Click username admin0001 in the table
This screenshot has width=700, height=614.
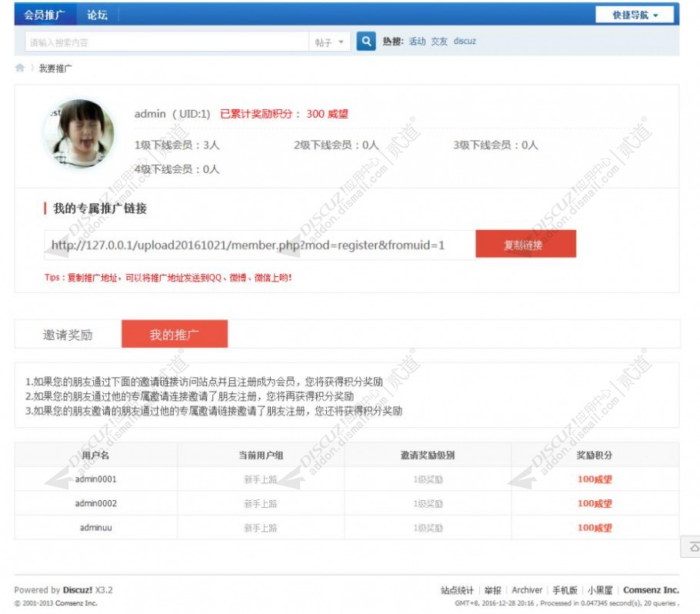95,479
